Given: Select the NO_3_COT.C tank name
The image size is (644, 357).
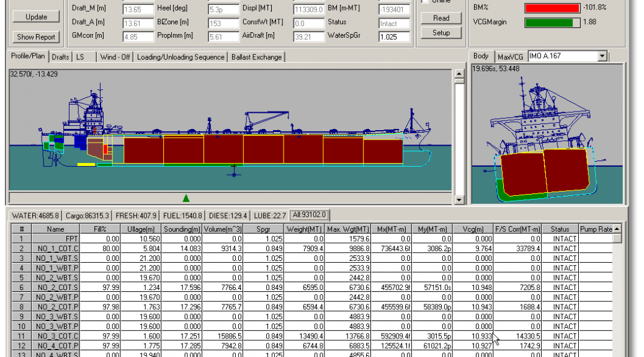Looking at the screenshot, I should tap(55, 336).
